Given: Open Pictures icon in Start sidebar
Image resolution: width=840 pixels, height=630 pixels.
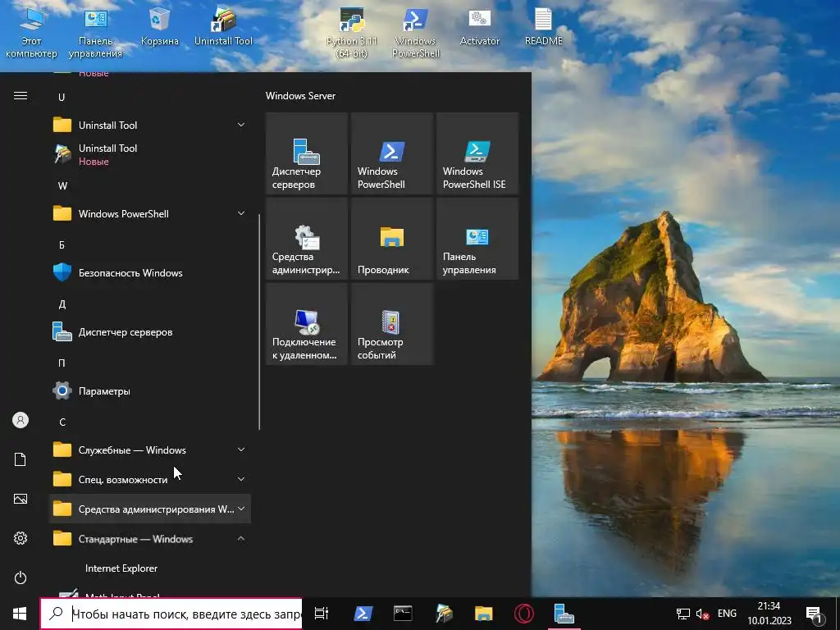Looking at the screenshot, I should 21,499.
